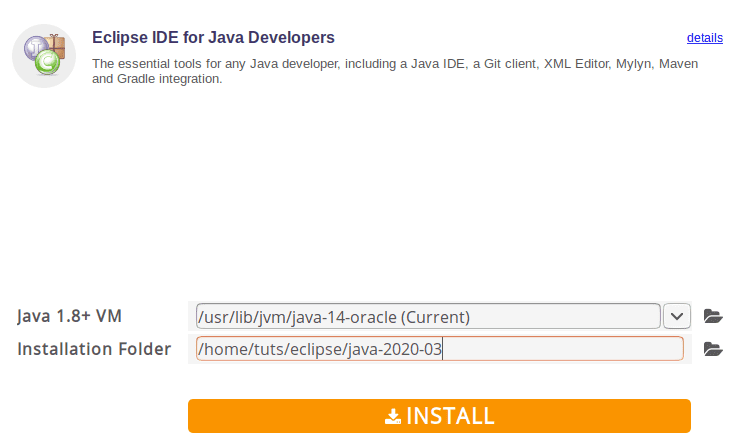Browse for Java VM folder icon
743x448 pixels.
click(713, 316)
